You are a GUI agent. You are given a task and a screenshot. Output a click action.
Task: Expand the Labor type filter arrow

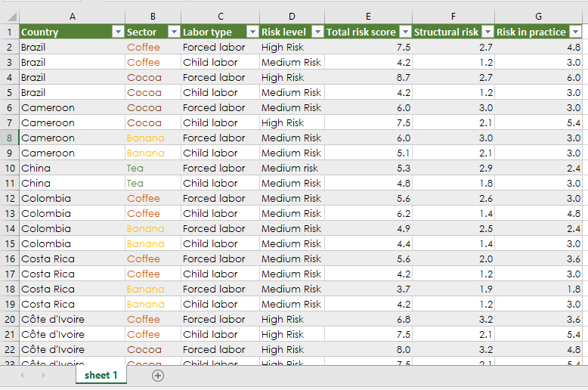point(252,32)
